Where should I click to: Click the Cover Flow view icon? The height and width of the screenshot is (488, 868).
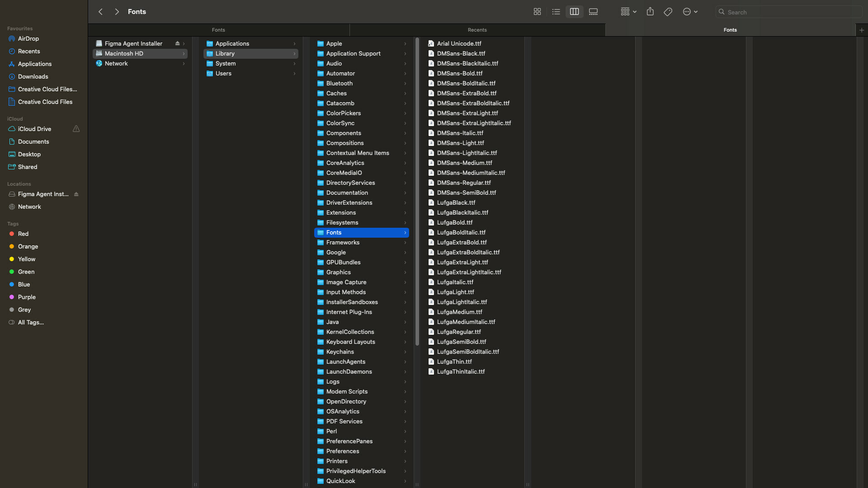point(594,11)
